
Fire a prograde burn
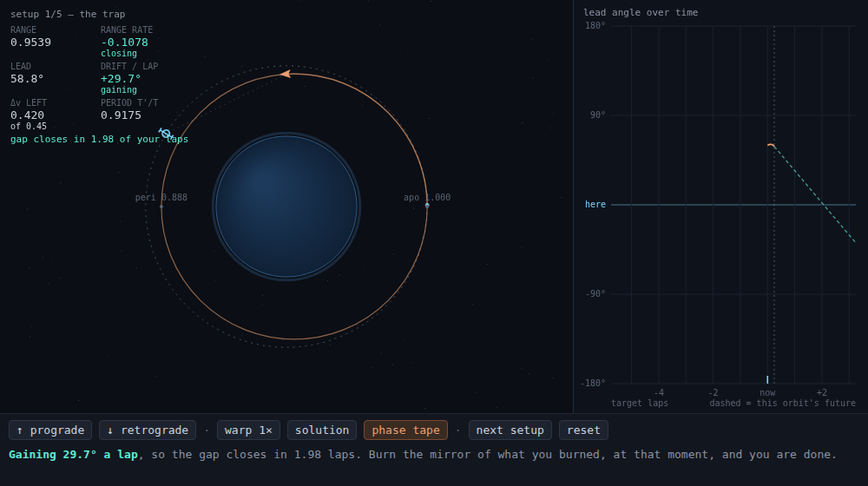coord(50,430)
